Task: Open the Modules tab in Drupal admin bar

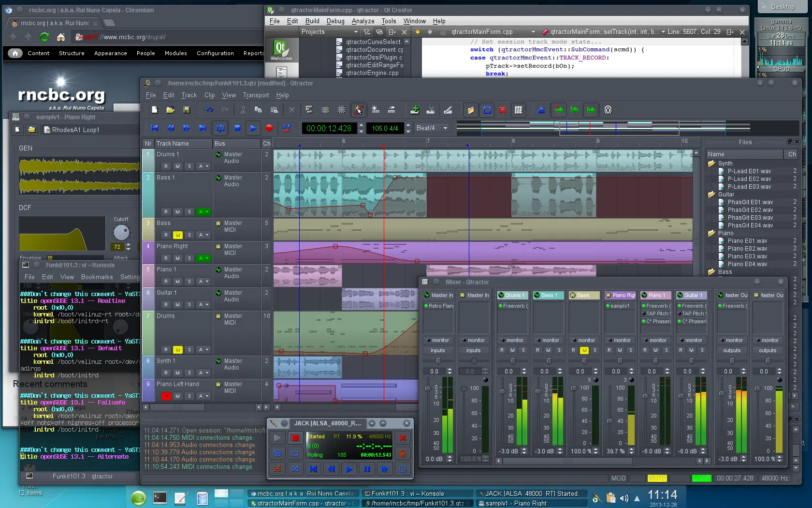Action: pyautogui.click(x=176, y=53)
